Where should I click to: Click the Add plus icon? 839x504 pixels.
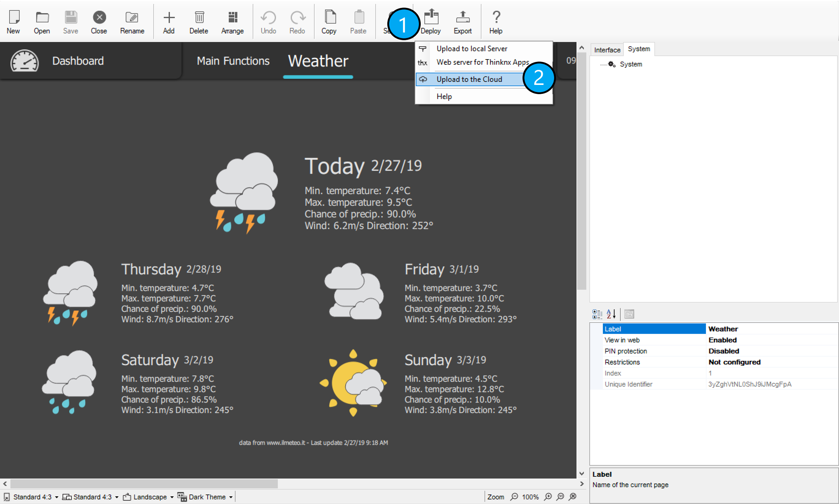[x=169, y=18]
